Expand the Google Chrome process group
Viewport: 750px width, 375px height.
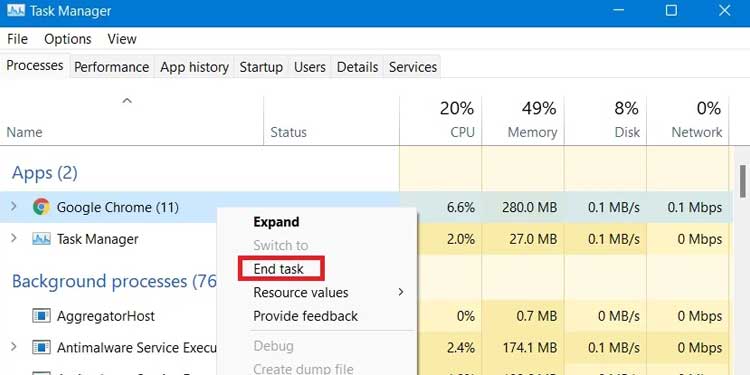(x=13, y=206)
